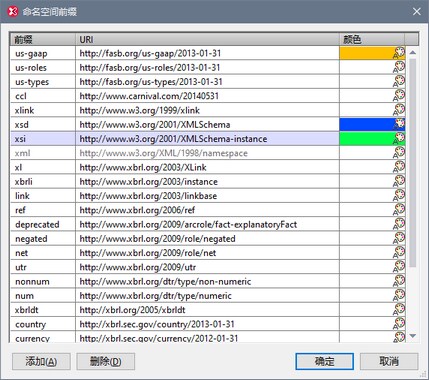The width and height of the screenshot is (429, 380).
Task: Click the green color swatch for xsi
Action: (x=366, y=139)
